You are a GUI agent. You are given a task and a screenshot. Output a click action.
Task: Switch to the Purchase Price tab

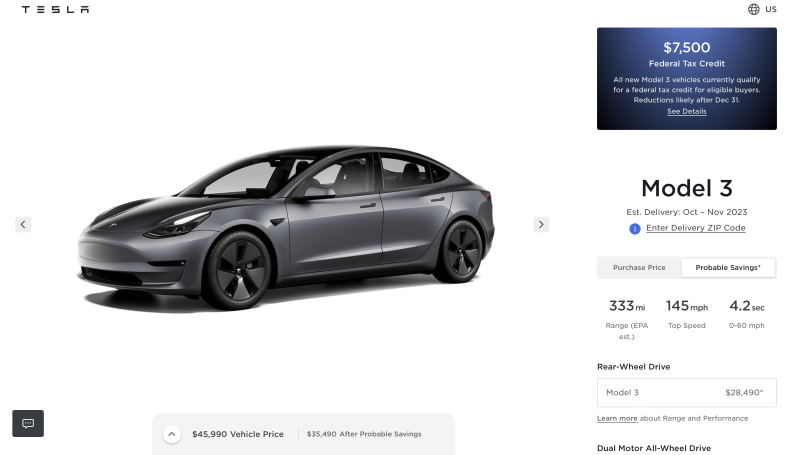tap(639, 267)
